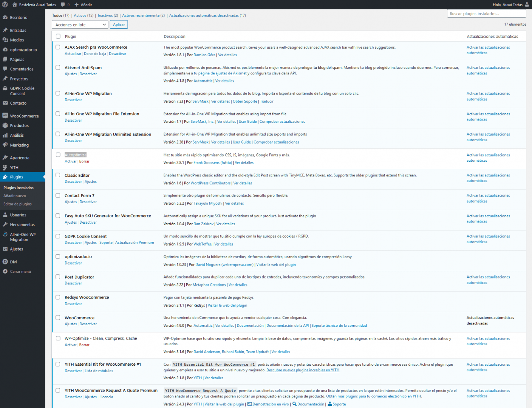Click Activar under Autoptimize
This screenshot has width=532, height=408.
[70, 161]
